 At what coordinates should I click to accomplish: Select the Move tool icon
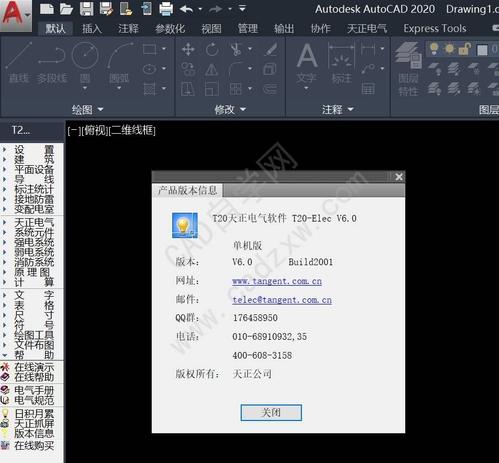[188, 50]
